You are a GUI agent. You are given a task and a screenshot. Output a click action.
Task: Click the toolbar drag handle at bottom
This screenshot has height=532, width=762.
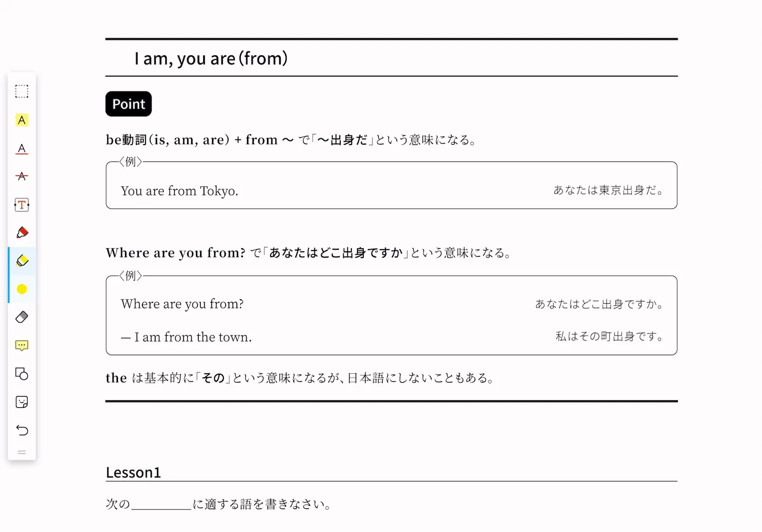[x=22, y=453]
